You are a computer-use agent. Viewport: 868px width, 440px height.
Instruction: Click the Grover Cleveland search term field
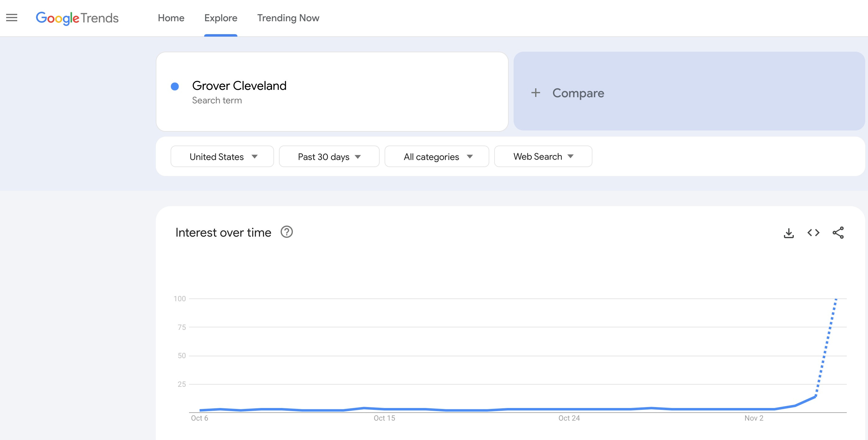point(332,92)
